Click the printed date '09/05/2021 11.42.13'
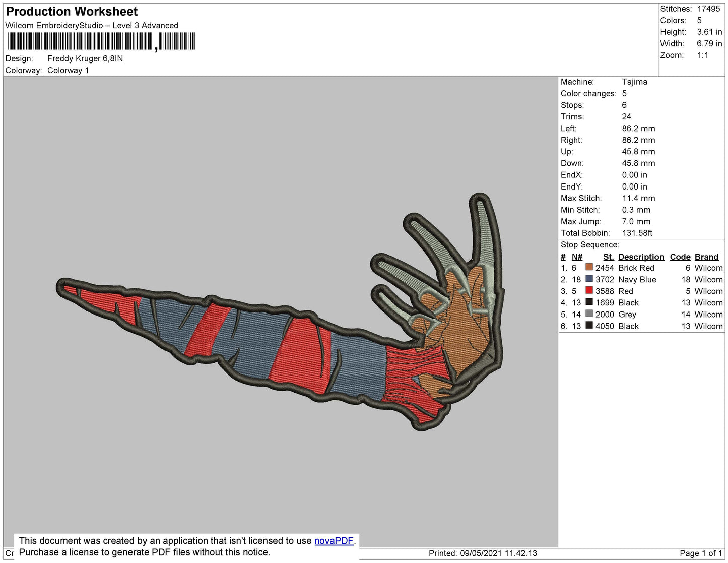This screenshot has width=728, height=563. coord(498,553)
